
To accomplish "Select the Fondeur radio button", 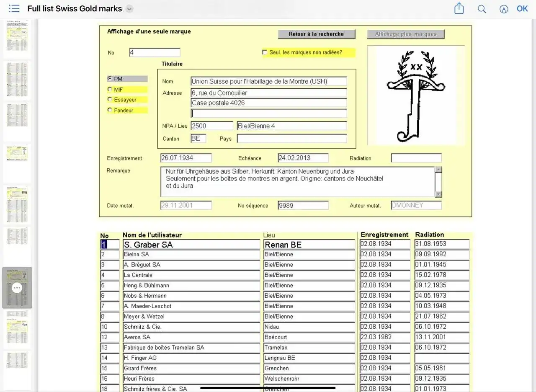I will 110,110.
